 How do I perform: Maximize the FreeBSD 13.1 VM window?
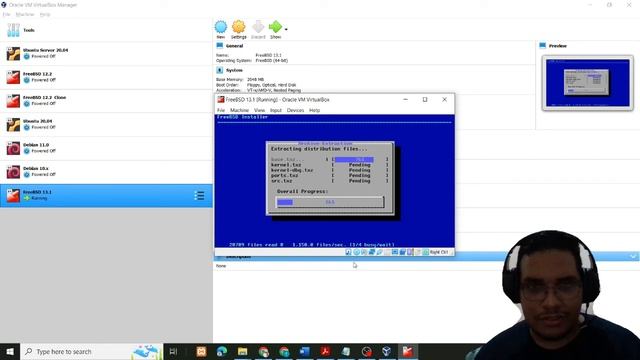(x=425, y=100)
